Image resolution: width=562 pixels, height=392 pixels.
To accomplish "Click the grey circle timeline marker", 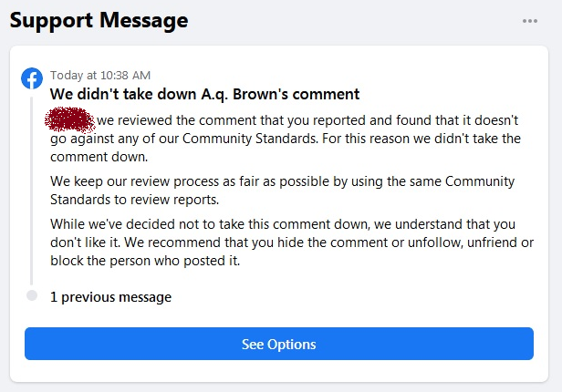I will pos(32,295).
